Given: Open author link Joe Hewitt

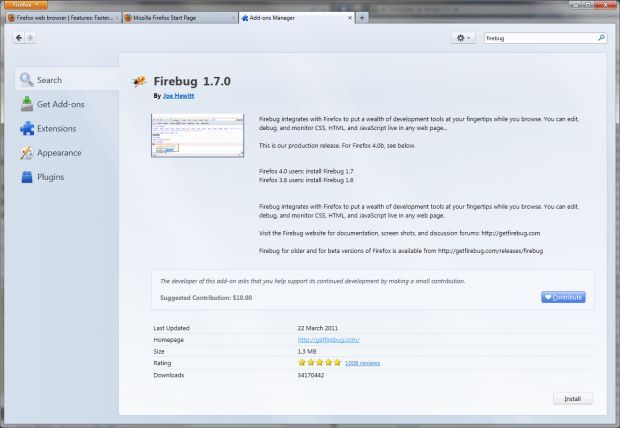Looking at the screenshot, I should (178, 96).
